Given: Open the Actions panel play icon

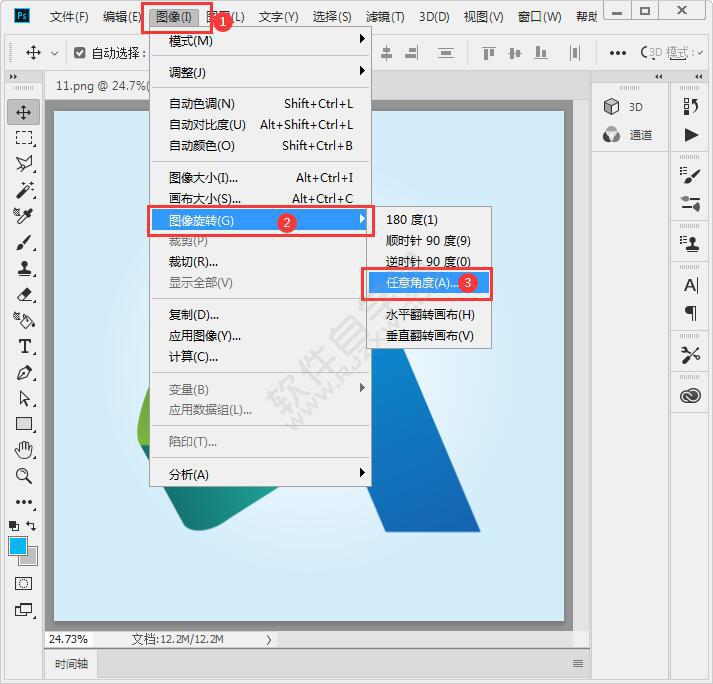Looking at the screenshot, I should point(690,135).
